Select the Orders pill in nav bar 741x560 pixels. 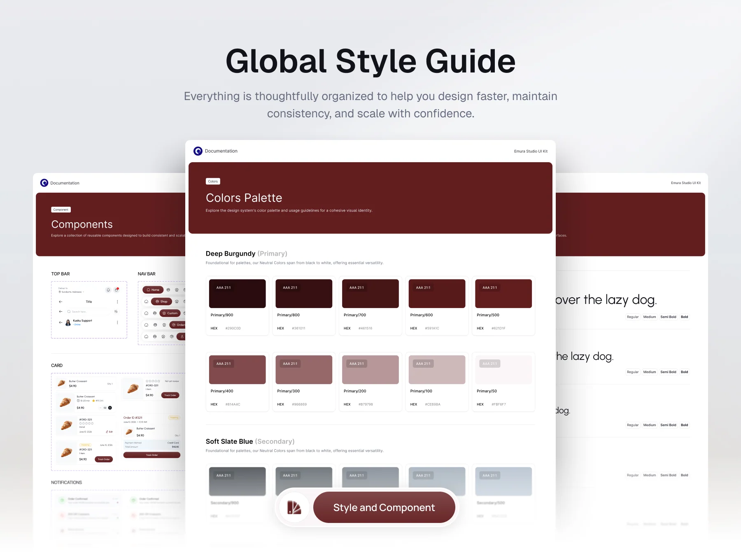click(178, 325)
